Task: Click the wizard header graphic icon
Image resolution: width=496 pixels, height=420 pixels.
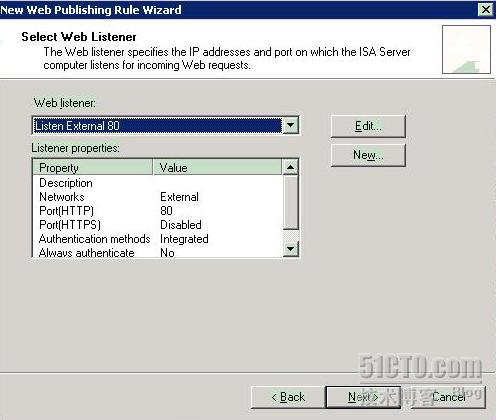Action: coord(466,49)
